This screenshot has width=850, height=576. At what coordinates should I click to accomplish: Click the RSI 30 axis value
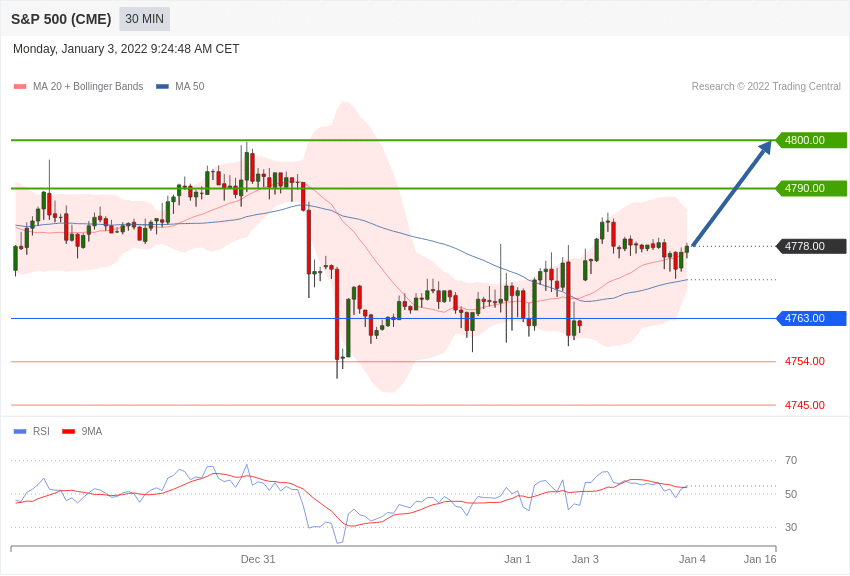(x=791, y=527)
